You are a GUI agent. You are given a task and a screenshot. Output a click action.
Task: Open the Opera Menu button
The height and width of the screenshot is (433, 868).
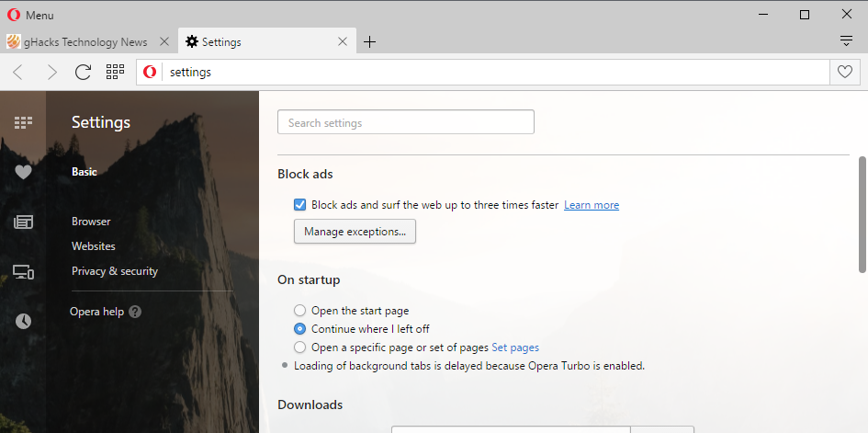click(30, 15)
